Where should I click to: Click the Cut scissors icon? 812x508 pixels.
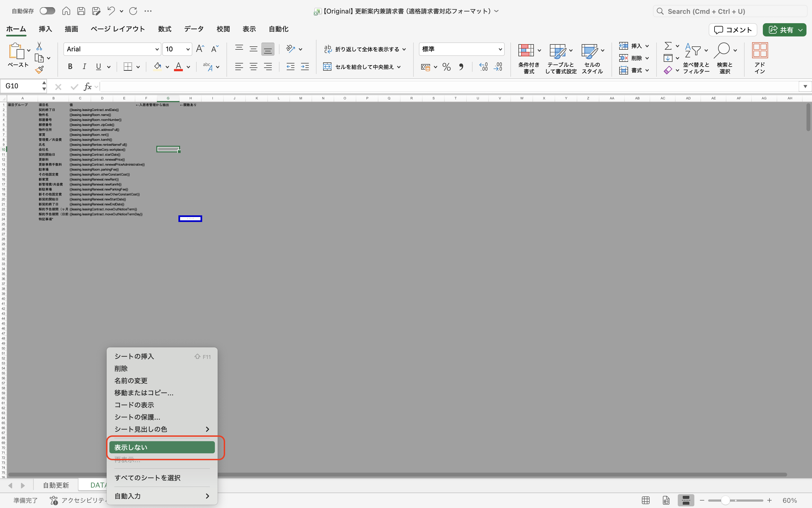tap(39, 46)
